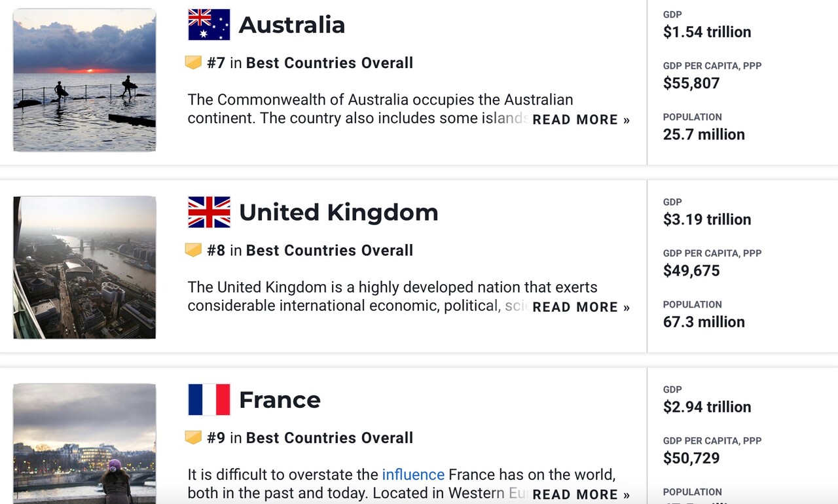Image resolution: width=838 pixels, height=504 pixels.
Task: Click Australia's $1.54 trillion GDP value
Action: 707,32
